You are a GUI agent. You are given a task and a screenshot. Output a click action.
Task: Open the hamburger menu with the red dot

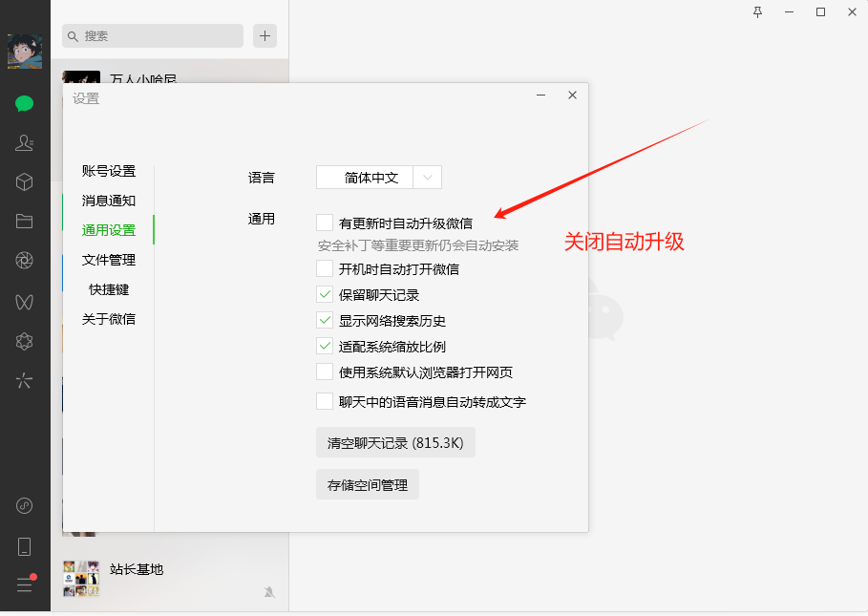(25, 584)
